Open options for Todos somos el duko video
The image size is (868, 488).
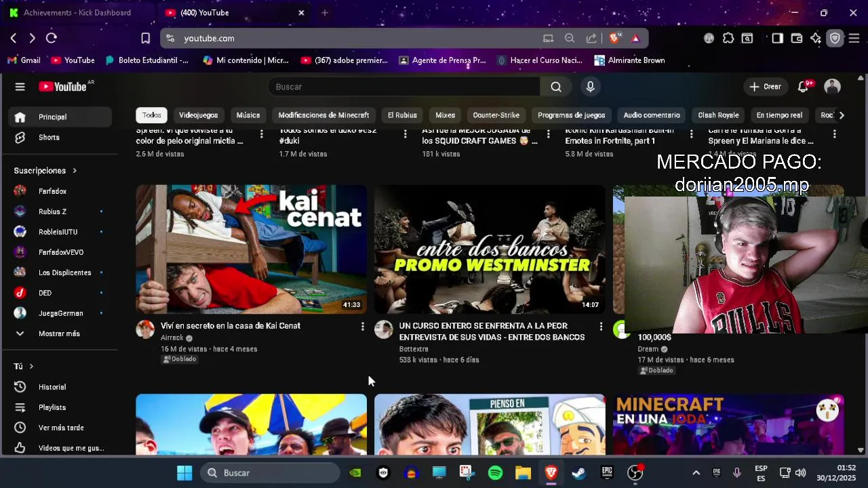point(406,134)
